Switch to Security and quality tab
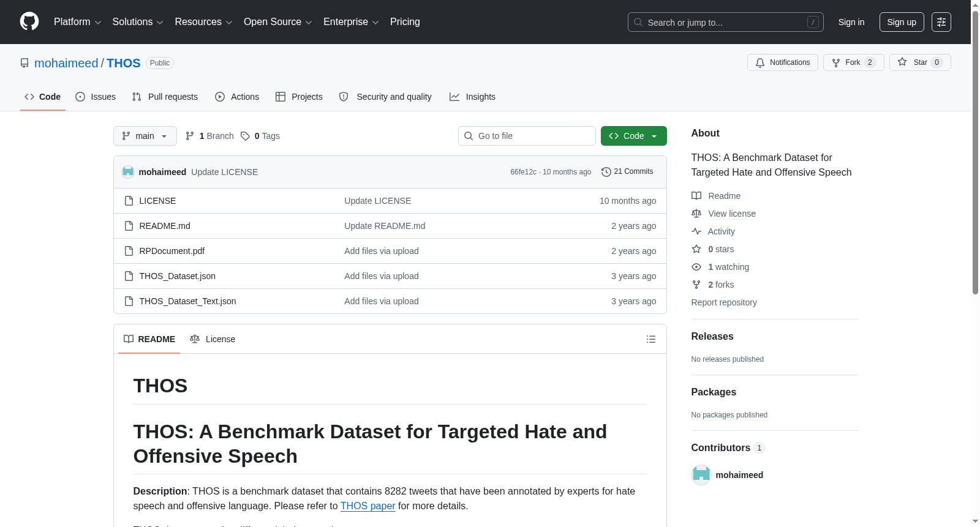The image size is (980, 527). point(385,97)
